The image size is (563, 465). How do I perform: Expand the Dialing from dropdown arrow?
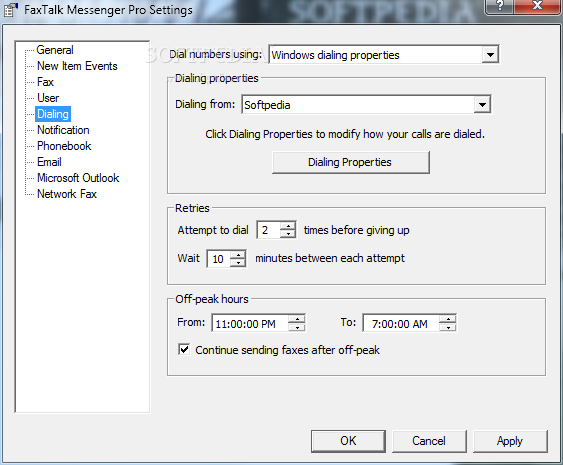(x=482, y=105)
